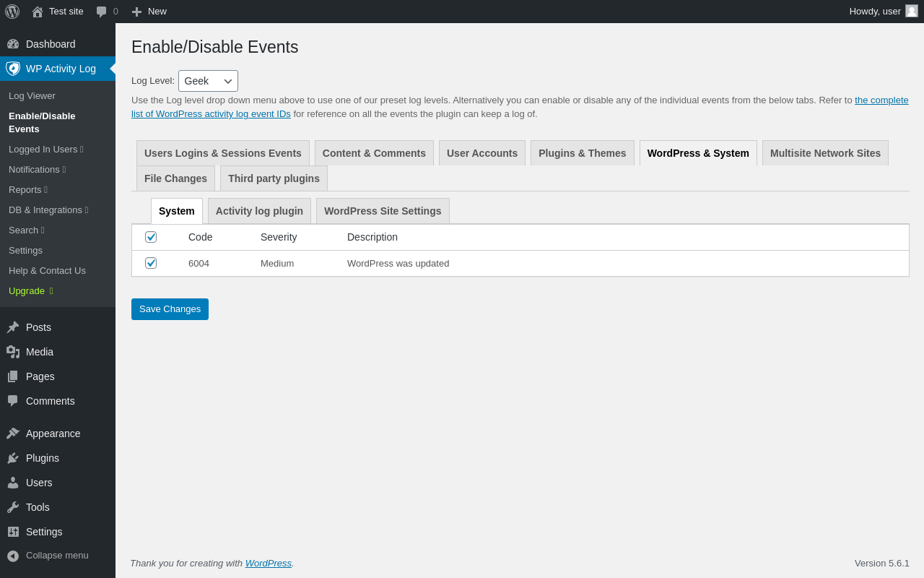Screen dimensions: 924x578
Task: Open the Test site home icon
Action: pyautogui.click(x=38, y=12)
